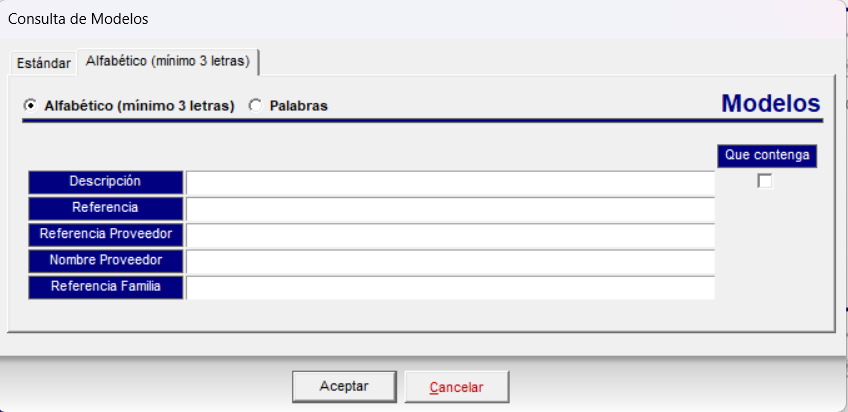The height and width of the screenshot is (412, 848).
Task: Click the Referencia Familia label cell
Action: coord(105,287)
